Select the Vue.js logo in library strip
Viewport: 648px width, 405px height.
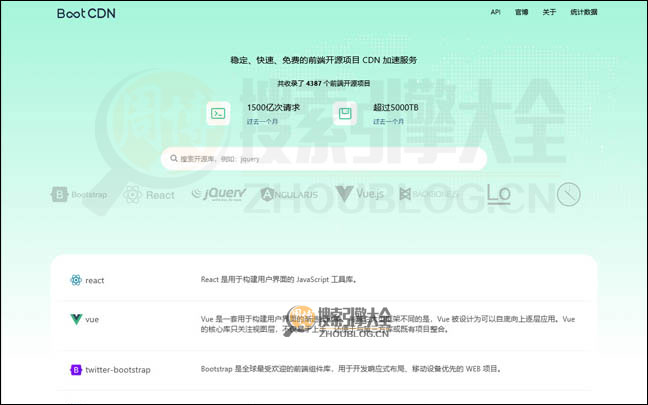tap(360, 193)
